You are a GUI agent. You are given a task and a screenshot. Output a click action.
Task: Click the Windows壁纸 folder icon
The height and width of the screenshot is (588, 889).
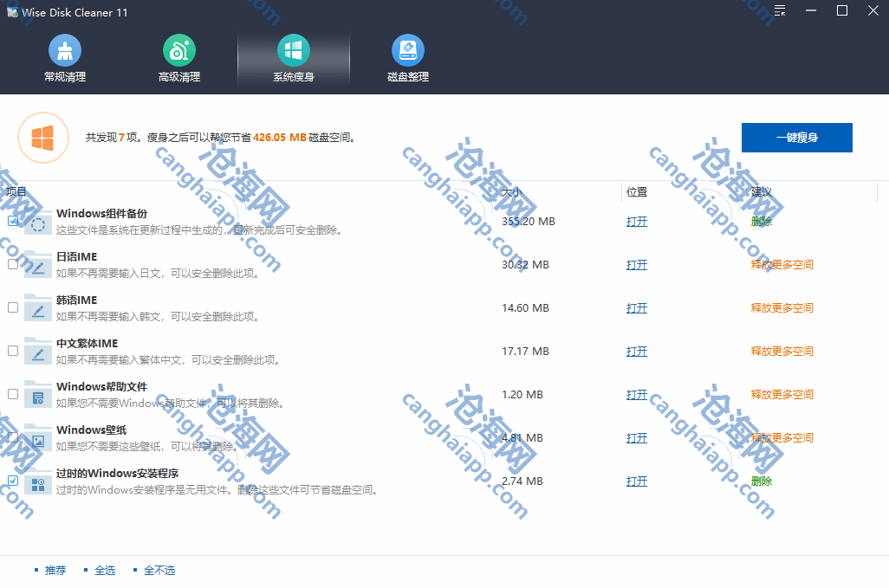pyautogui.click(x=37, y=438)
